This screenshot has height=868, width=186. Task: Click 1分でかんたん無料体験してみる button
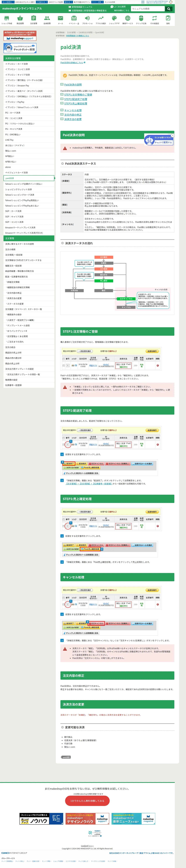87,801
